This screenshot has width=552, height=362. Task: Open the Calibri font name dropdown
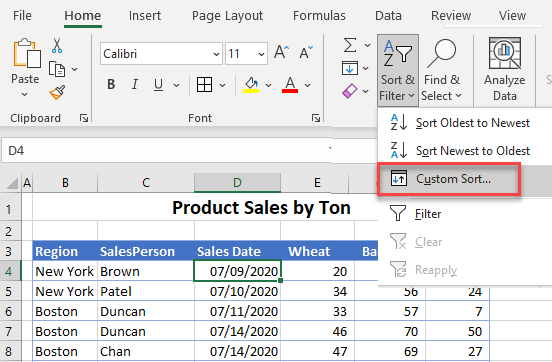point(216,54)
